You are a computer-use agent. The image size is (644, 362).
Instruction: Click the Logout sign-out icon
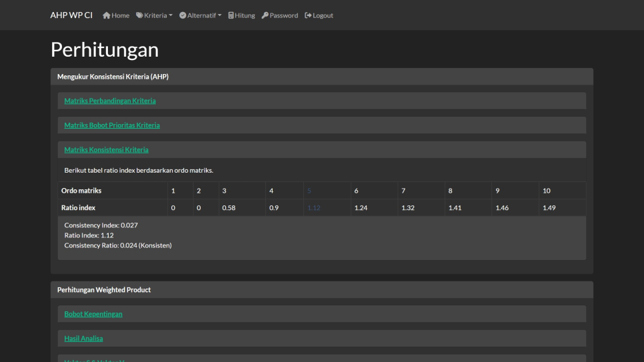point(308,15)
